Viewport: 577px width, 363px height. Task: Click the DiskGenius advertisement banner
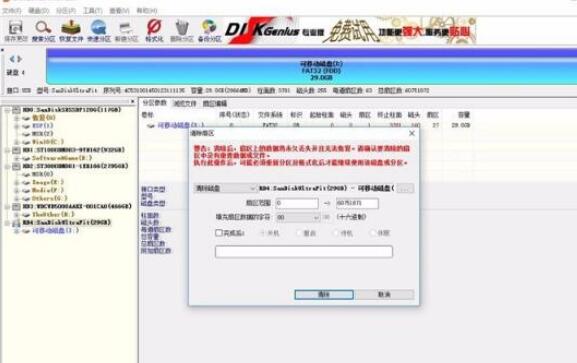(x=351, y=31)
